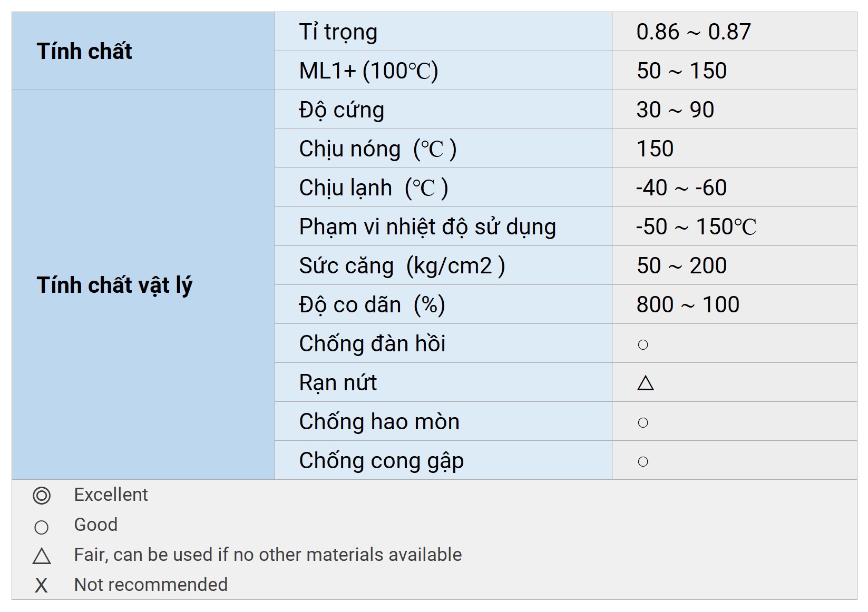Click the Excellent double-circle legend symbol
Viewport: 868px width, 612px height.
[42, 496]
